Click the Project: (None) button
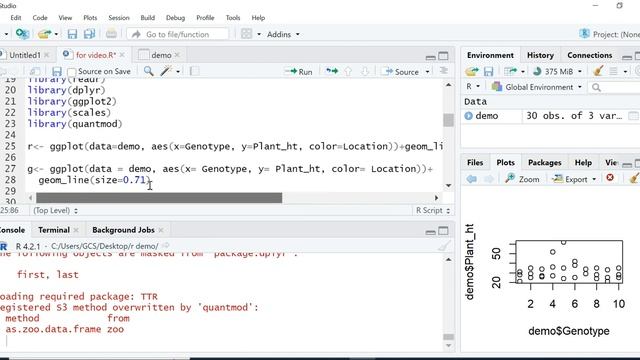 coord(610,34)
